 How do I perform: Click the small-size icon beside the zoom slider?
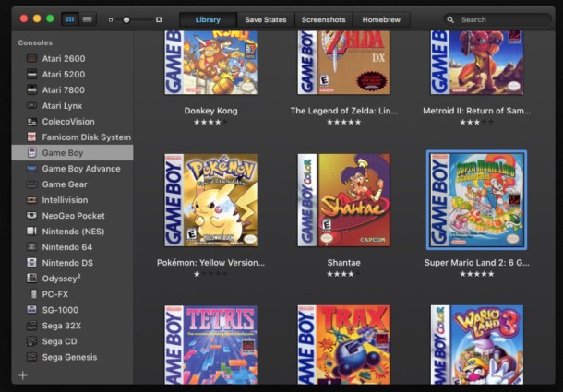[111, 19]
